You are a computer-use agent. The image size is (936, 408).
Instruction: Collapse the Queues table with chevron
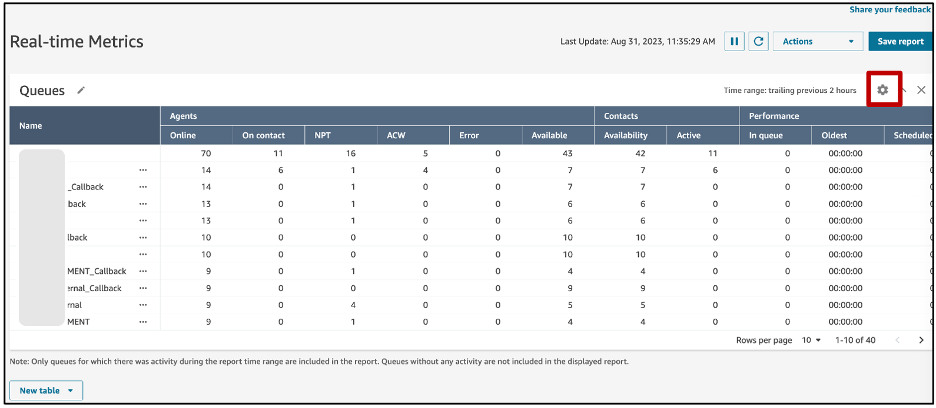pos(903,90)
